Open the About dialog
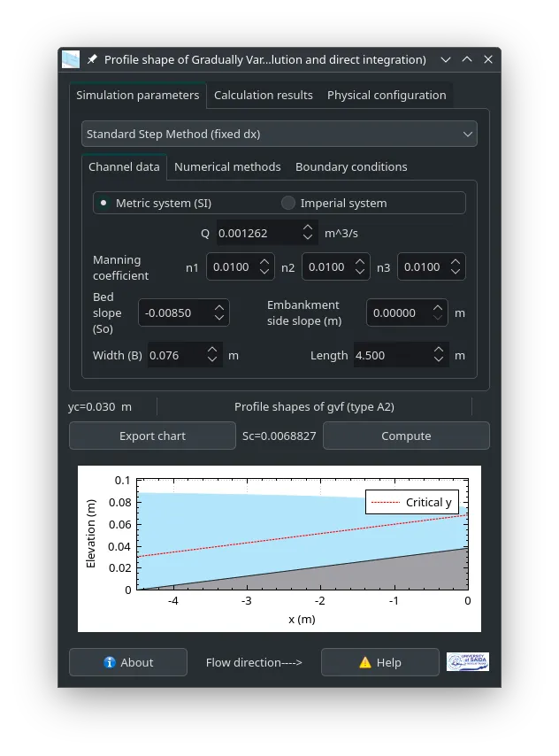 (x=128, y=662)
